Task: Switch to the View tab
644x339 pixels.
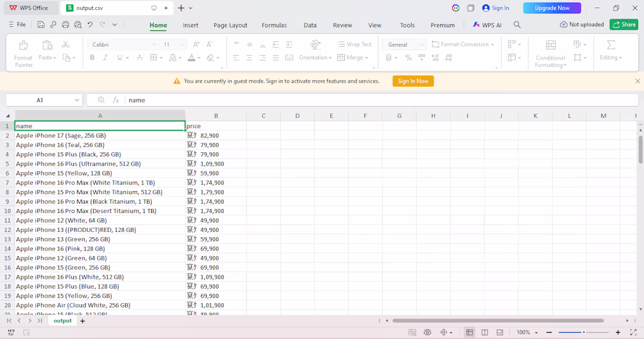Action: tap(375, 25)
